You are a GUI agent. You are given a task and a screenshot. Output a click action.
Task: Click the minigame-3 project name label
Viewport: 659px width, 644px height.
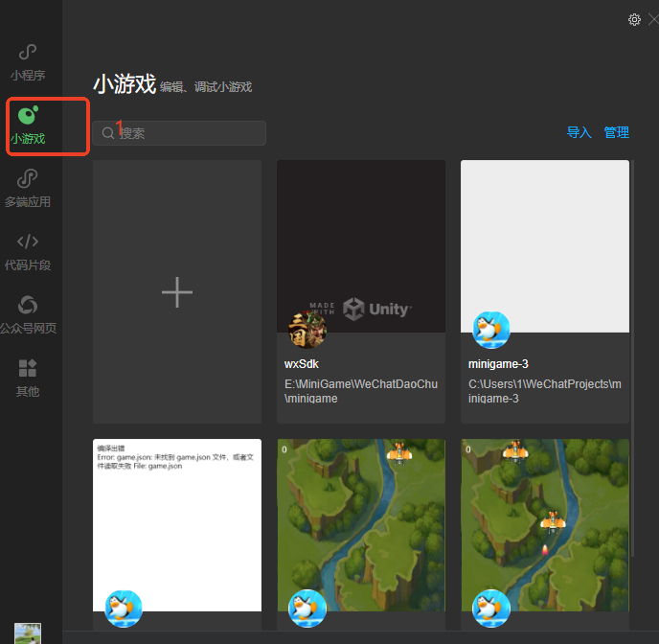[498, 365]
